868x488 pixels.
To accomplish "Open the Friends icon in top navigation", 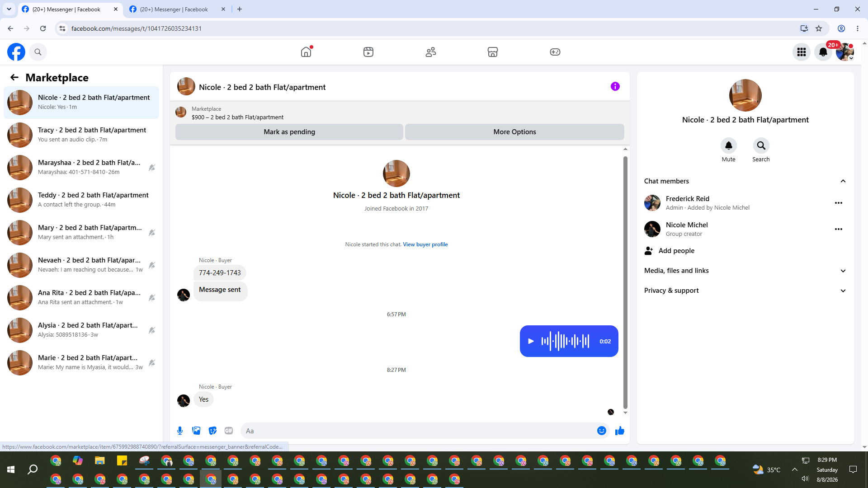I will click(x=431, y=52).
